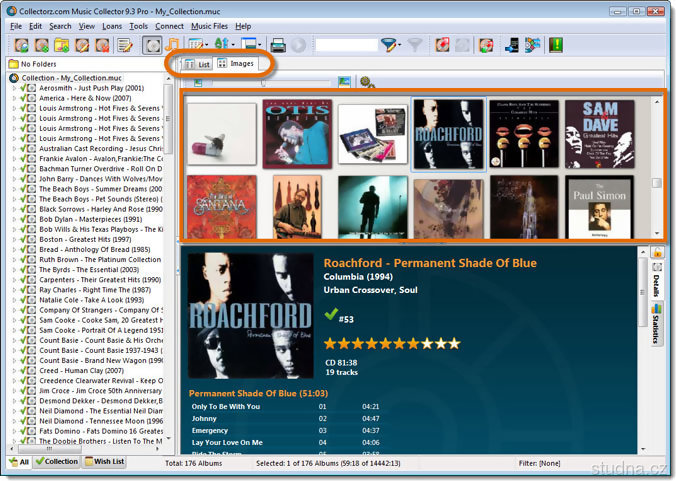
Task: Click the sort order A-Z icon
Action: (x=222, y=45)
